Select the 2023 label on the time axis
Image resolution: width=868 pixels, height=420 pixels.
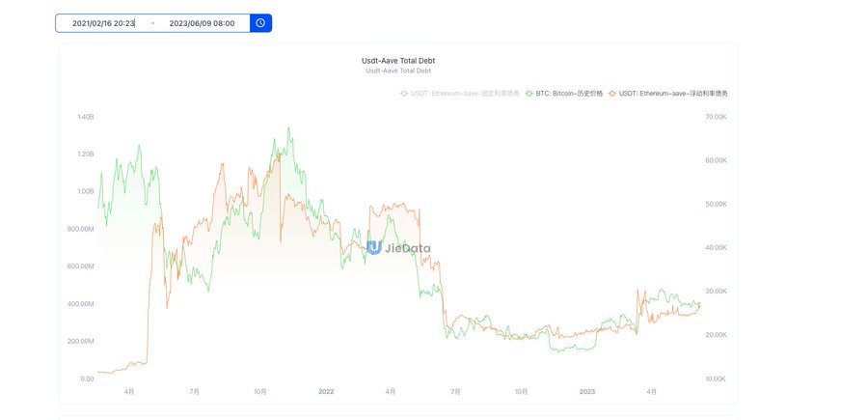[x=587, y=391]
